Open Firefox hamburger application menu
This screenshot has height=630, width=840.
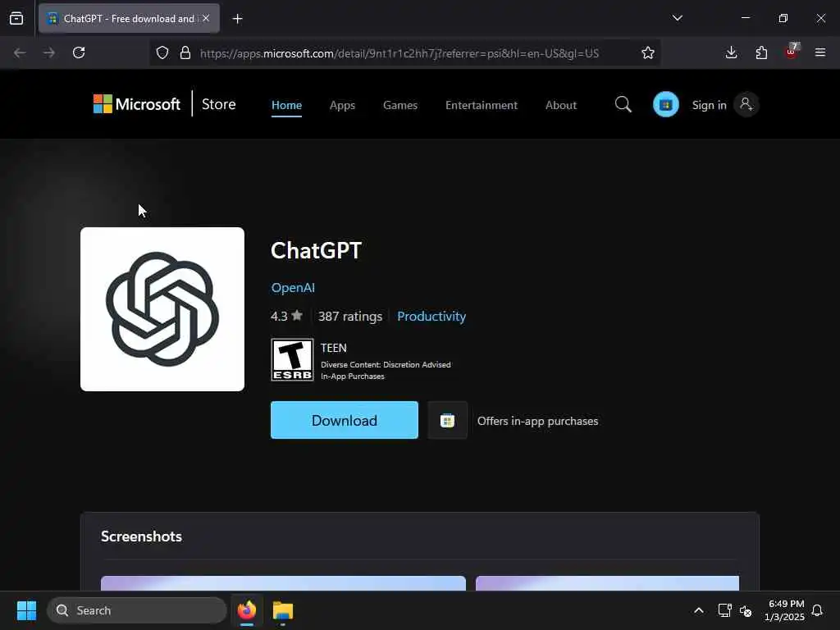point(820,52)
